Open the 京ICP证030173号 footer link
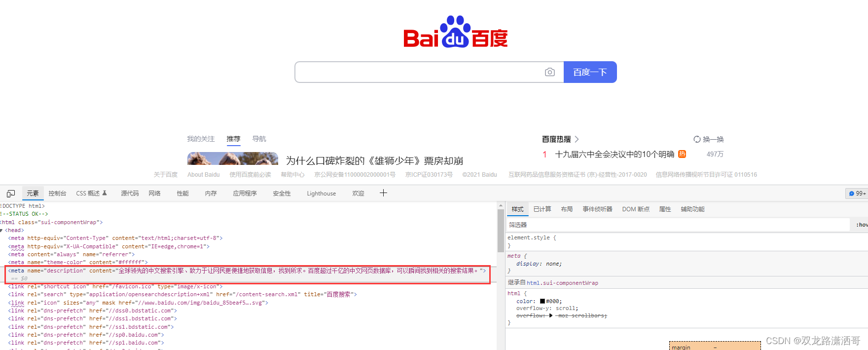Viewport: 868px width, 350px height. pyautogui.click(x=429, y=175)
